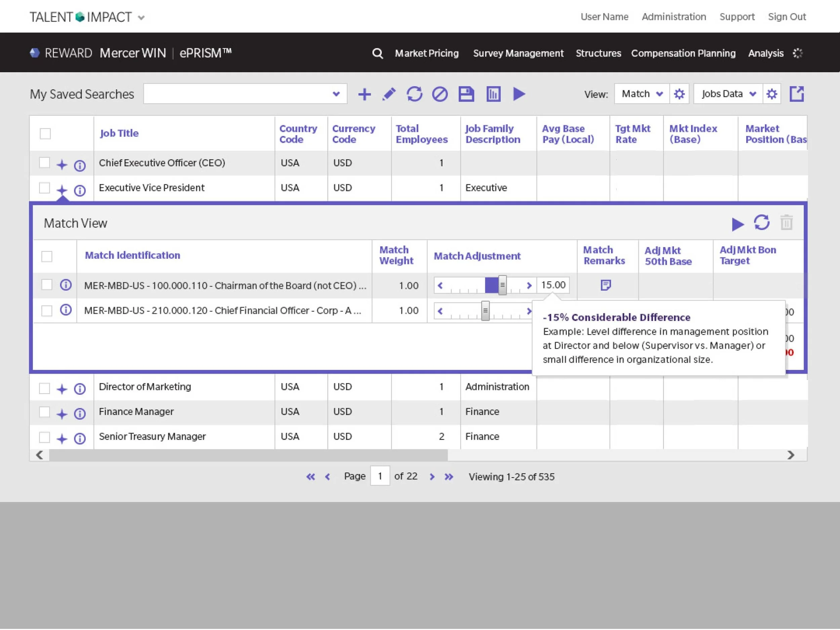This screenshot has height=630, width=840.
Task: Go to Administration
Action: [674, 17]
